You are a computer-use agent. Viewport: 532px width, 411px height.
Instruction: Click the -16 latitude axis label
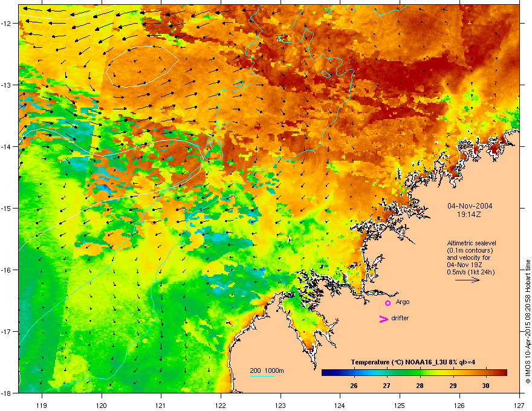7,270
